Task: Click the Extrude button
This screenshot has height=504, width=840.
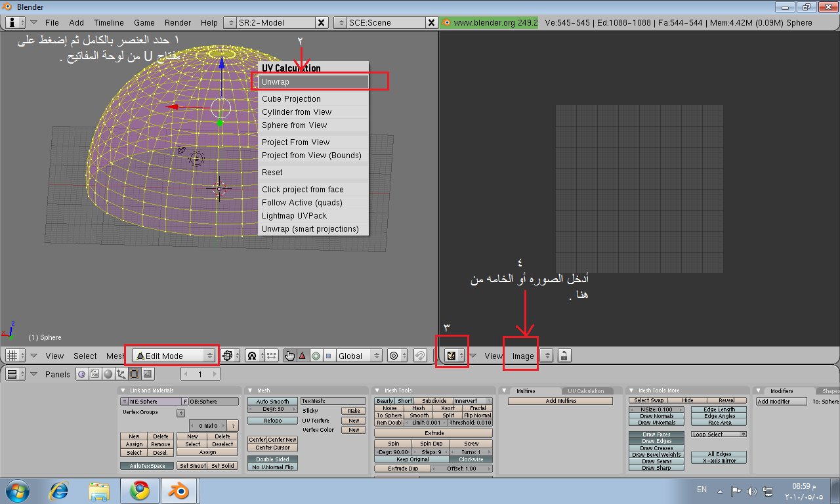Action: [434, 433]
